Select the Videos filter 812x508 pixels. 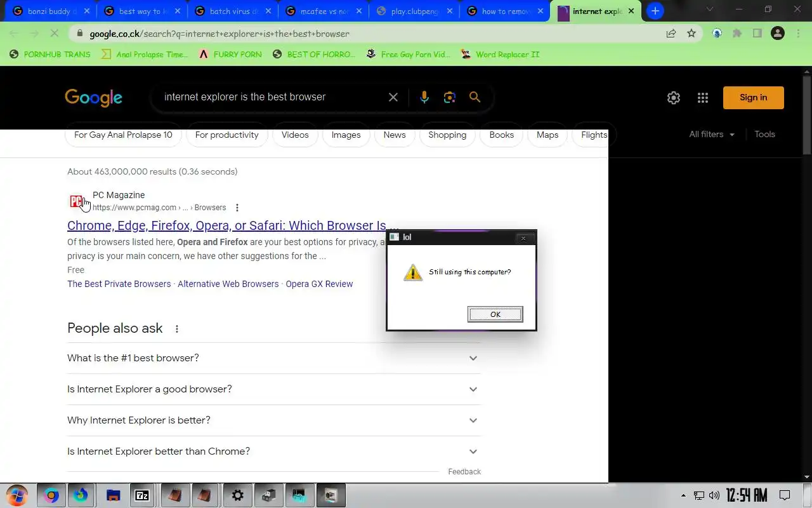coord(295,135)
